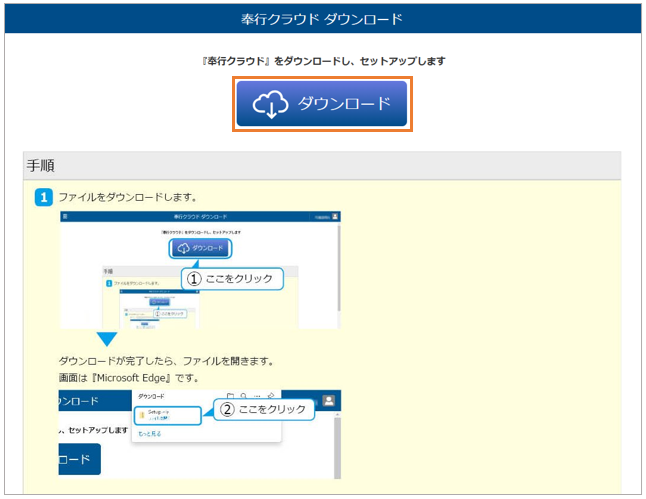Screen dimensions: 646x499
Task: Click the user avatar icon in step 1 illustration
Action: click(335, 216)
